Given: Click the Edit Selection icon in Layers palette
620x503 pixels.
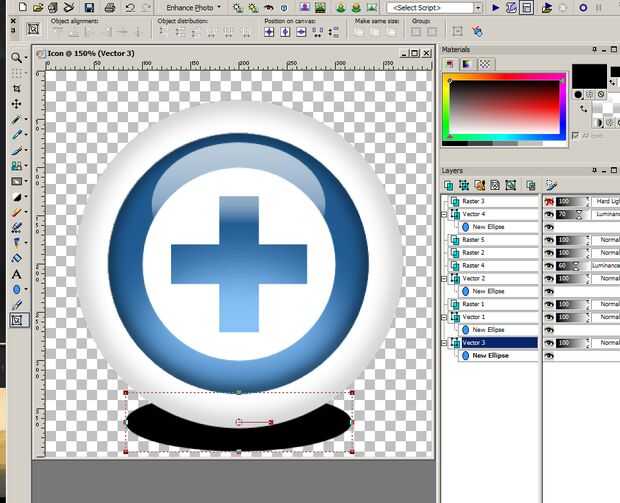Looking at the screenshot, I should (551, 185).
